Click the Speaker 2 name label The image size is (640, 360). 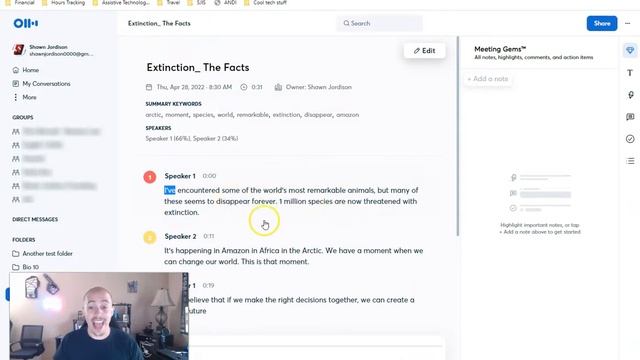(x=180, y=236)
